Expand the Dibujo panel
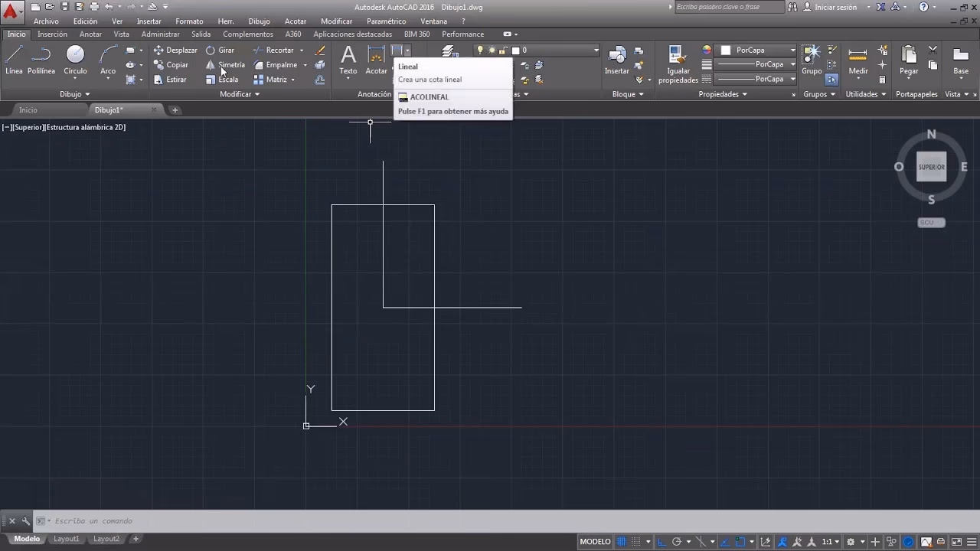Screen dimensions: 980x551 [x=75, y=94]
